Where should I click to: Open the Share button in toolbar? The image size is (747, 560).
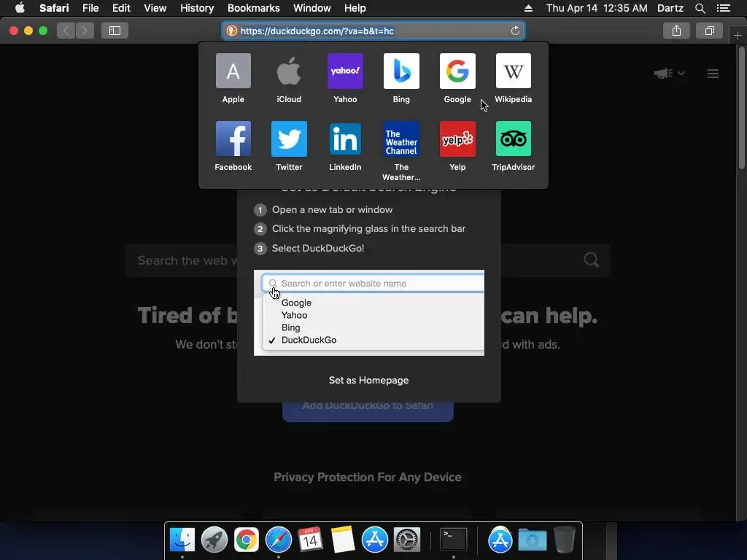[x=676, y=31]
